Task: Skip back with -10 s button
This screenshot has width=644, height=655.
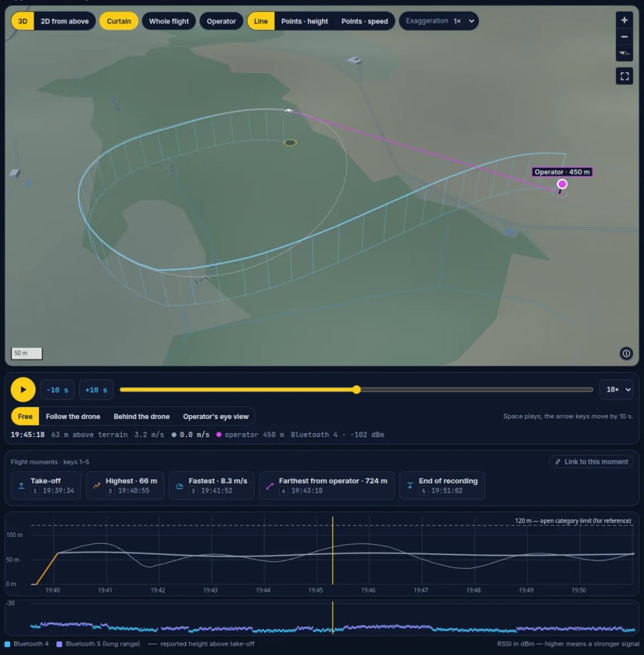Action: point(57,390)
